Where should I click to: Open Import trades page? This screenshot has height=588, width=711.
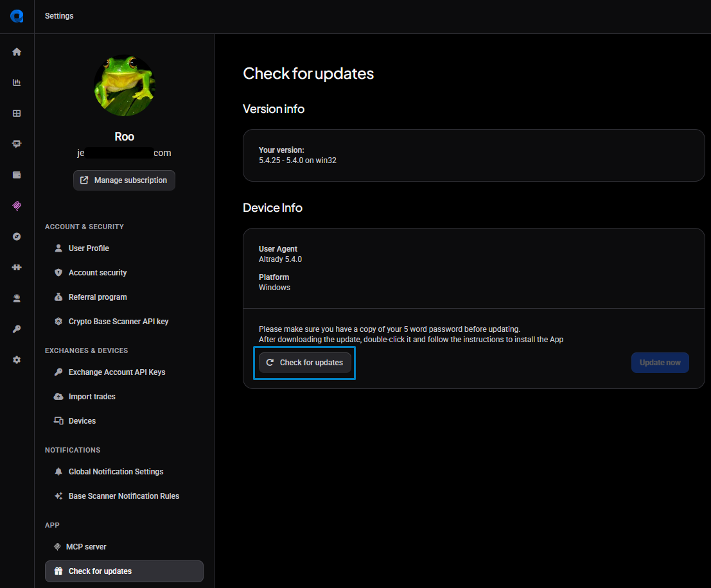[124, 397]
